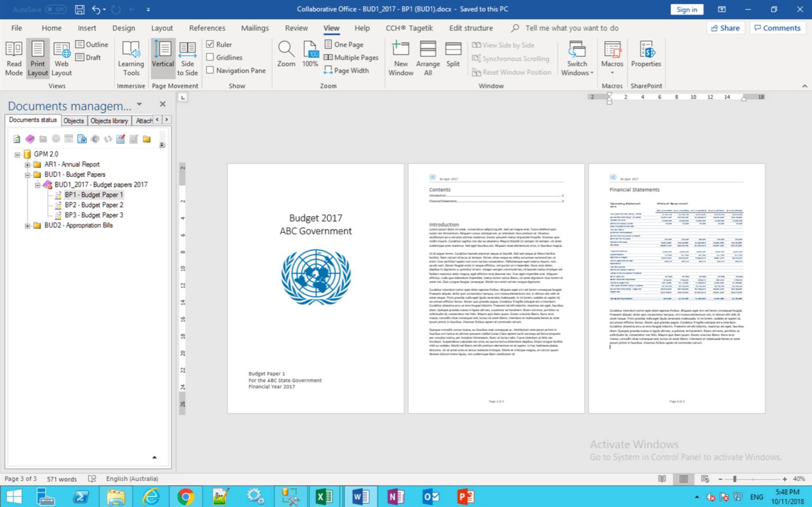Expand the AR1 - Annual Report folder
Screen dimensions: 812x507
click(27, 165)
